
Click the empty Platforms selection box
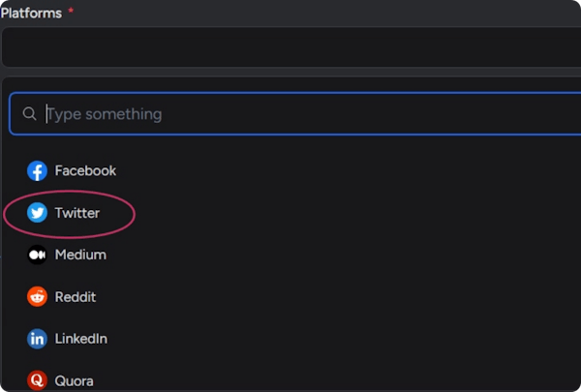[290, 46]
